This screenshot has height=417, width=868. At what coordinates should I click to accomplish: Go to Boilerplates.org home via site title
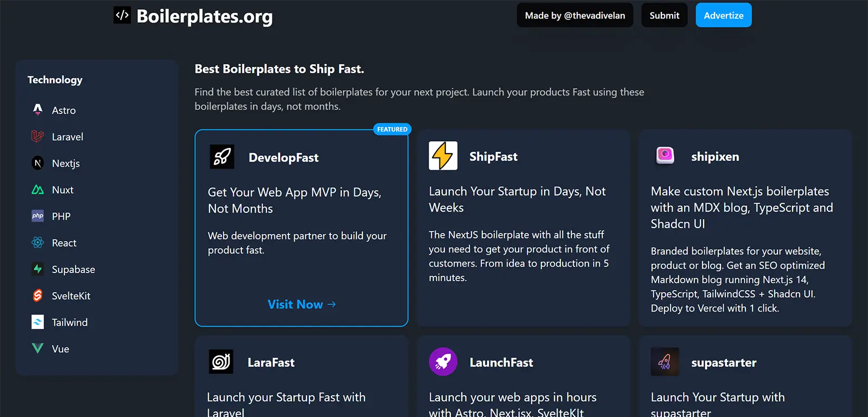tap(205, 16)
